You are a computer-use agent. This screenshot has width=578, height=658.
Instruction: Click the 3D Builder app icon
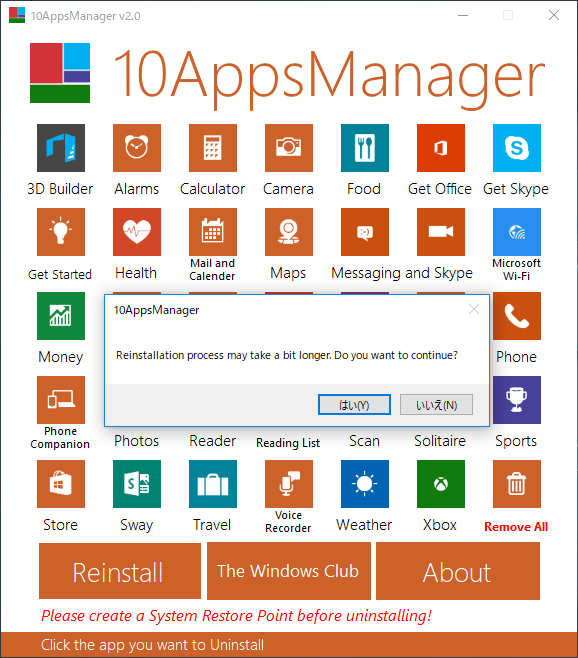pos(61,148)
